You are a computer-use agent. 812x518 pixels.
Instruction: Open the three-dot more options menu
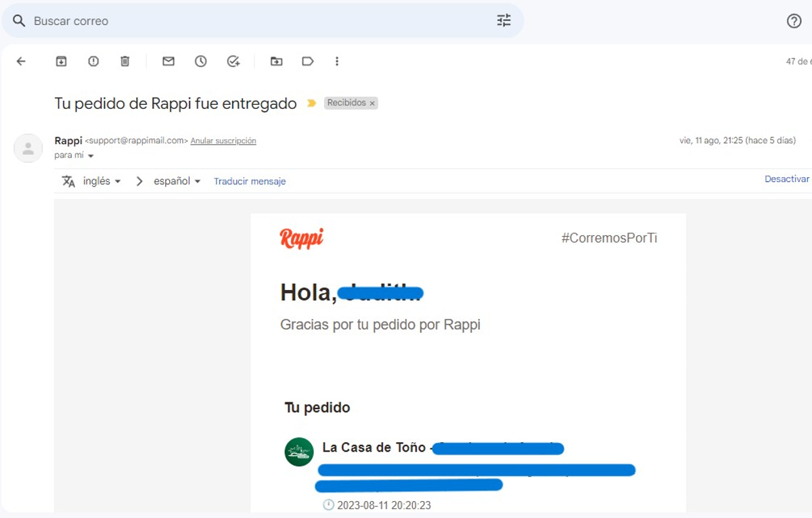[337, 62]
